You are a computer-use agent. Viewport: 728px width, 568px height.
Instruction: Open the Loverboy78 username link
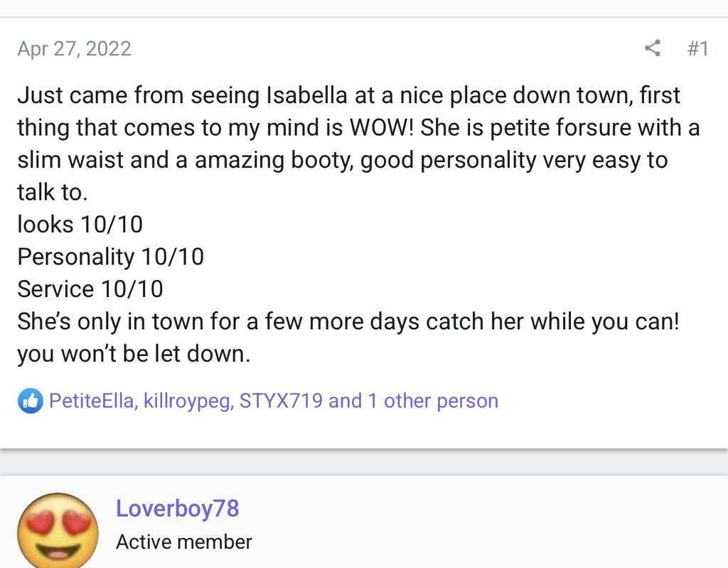coord(177,508)
